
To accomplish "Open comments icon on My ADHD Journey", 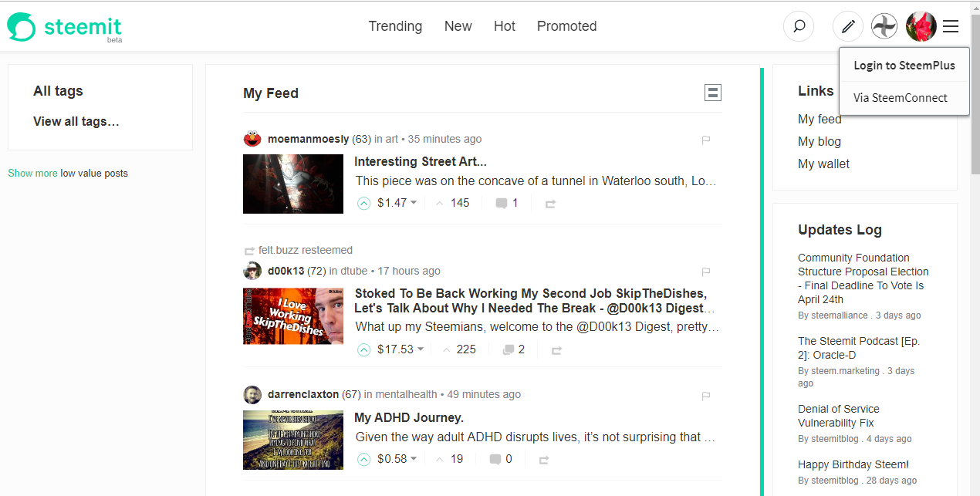I will coord(495,459).
